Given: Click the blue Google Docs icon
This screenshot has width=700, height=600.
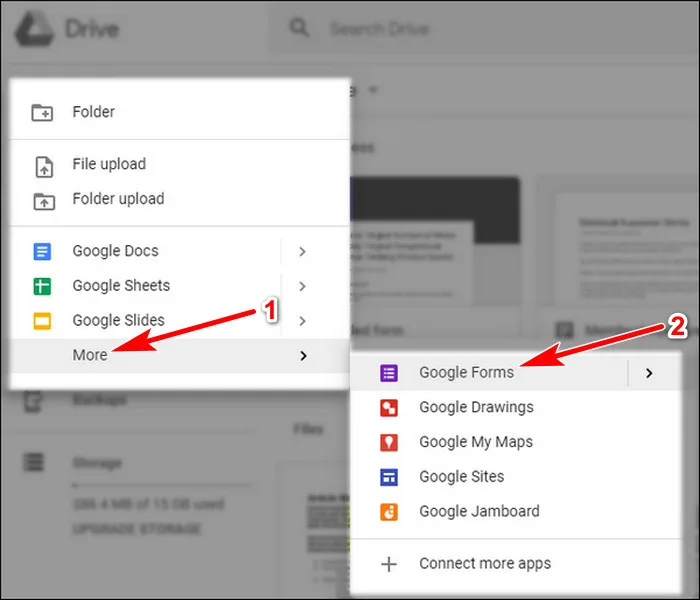Looking at the screenshot, I should pos(42,251).
